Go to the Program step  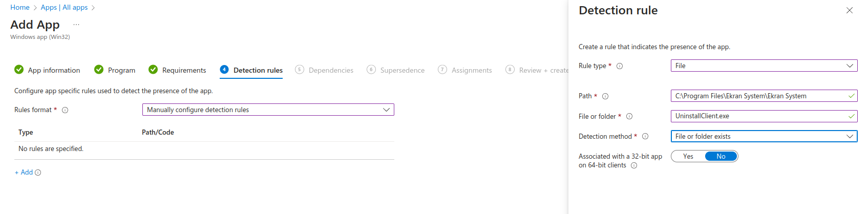115,70
